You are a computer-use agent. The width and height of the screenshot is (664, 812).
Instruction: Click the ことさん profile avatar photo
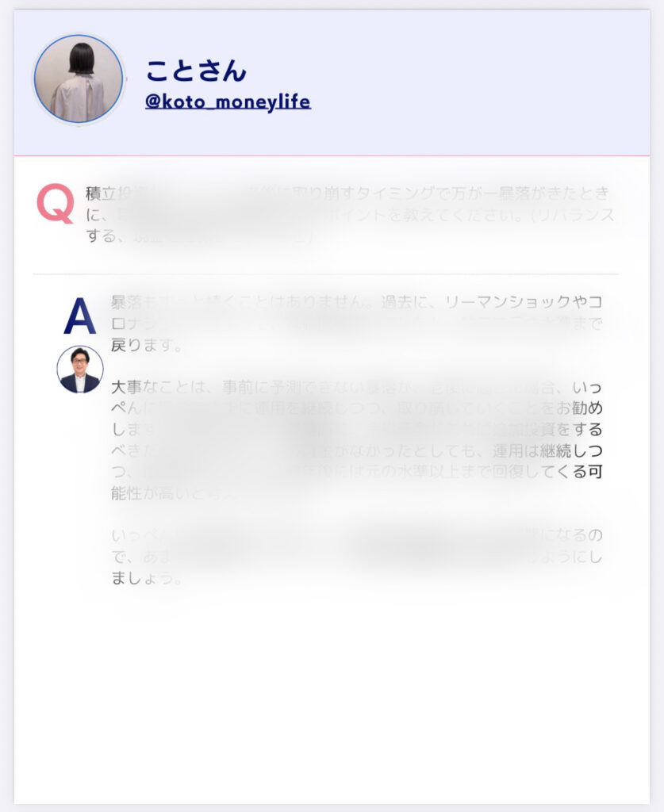point(79,79)
